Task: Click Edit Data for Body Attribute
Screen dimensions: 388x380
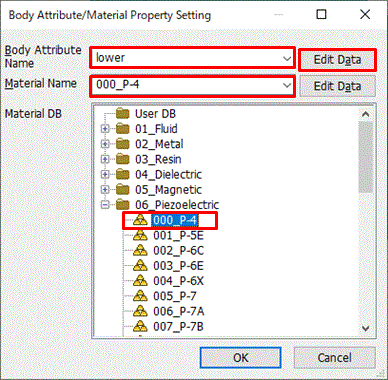Action: (x=337, y=60)
